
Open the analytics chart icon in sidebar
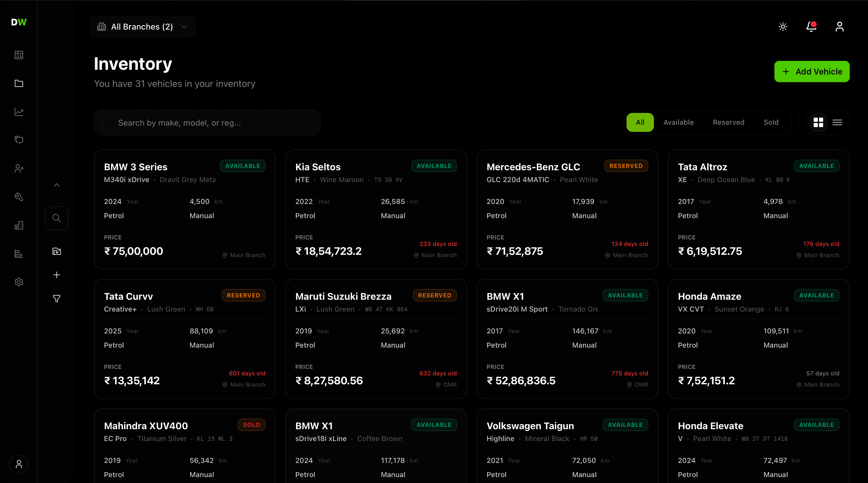pyautogui.click(x=19, y=112)
